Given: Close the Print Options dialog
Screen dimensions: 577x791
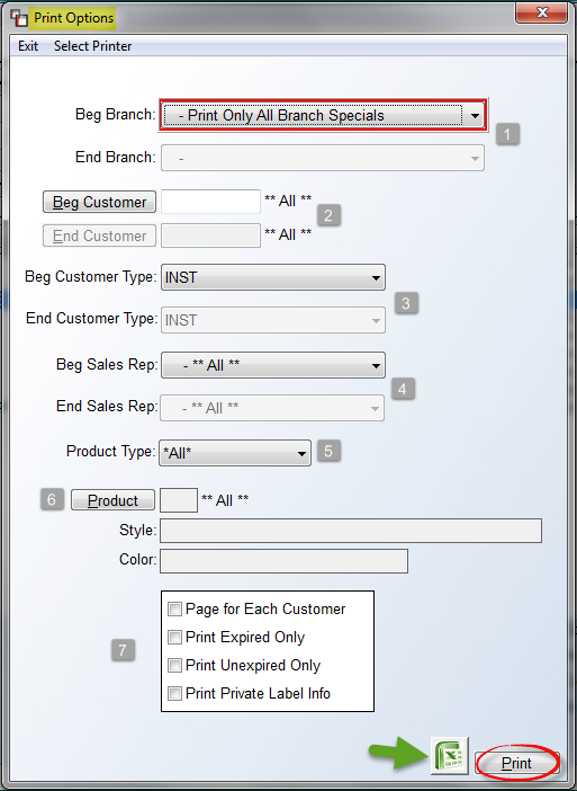Looking at the screenshot, I should click(541, 13).
